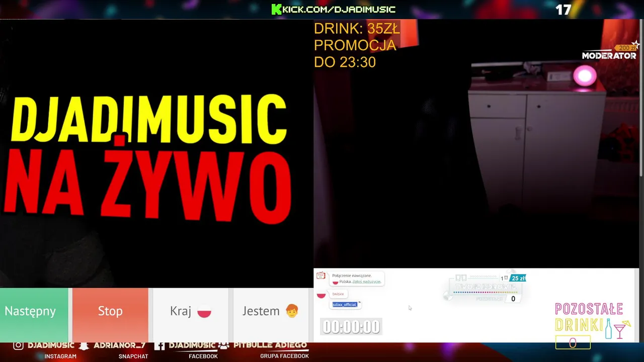Click the '0' counter in the toast widget
This screenshot has width=644, height=362.
513,299
